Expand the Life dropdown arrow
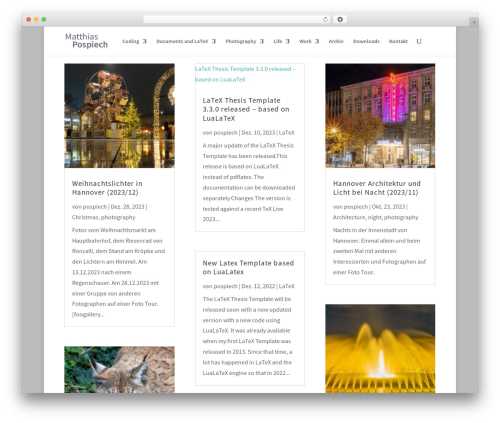500x423 pixels. click(288, 41)
